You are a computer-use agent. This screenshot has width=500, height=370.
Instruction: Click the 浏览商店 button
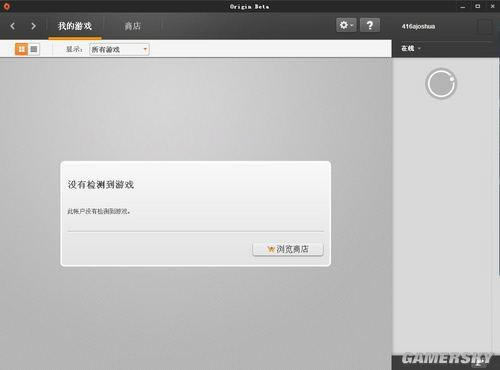pyautogui.click(x=288, y=249)
